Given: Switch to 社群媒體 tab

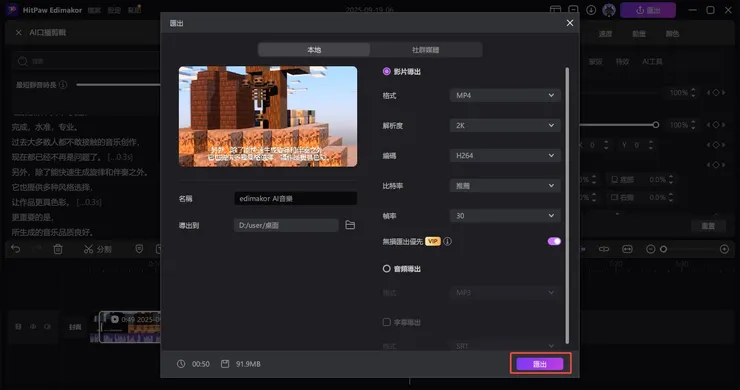Looking at the screenshot, I should (x=425, y=50).
